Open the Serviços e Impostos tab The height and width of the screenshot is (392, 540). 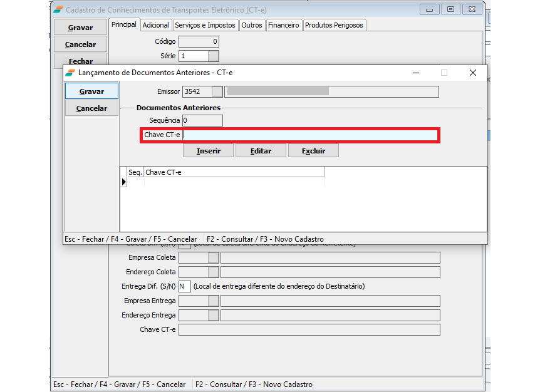(x=205, y=25)
